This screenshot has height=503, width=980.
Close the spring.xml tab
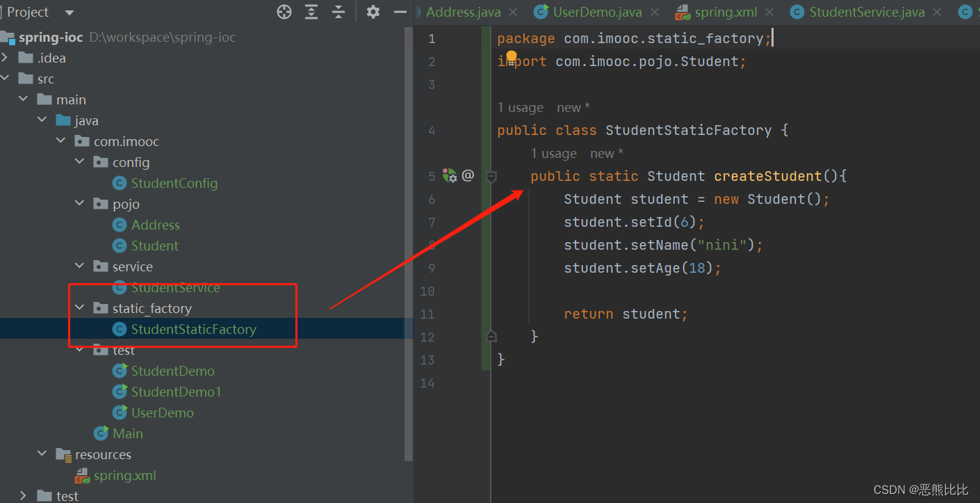point(769,12)
